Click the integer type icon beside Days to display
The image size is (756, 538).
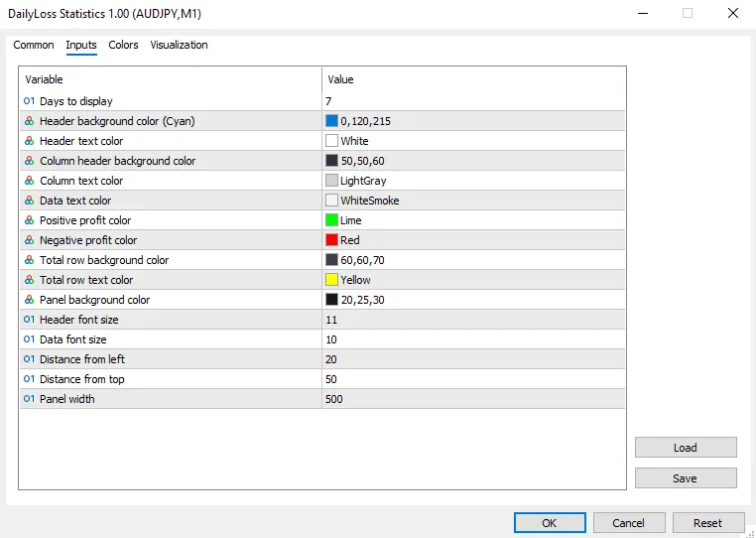pos(29,101)
